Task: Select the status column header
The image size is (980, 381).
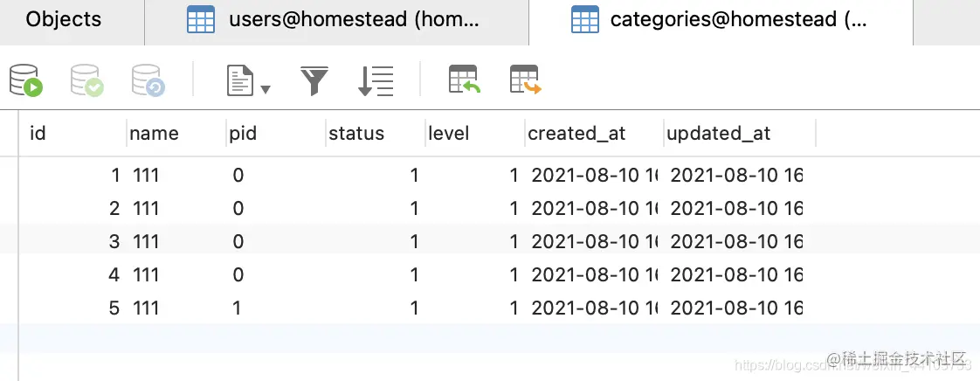Action: pyautogui.click(x=376, y=133)
